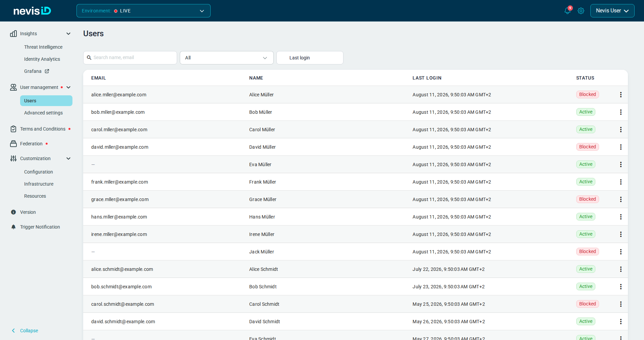
Task: Open actions menu for Irene Müller
Action: pyautogui.click(x=621, y=234)
